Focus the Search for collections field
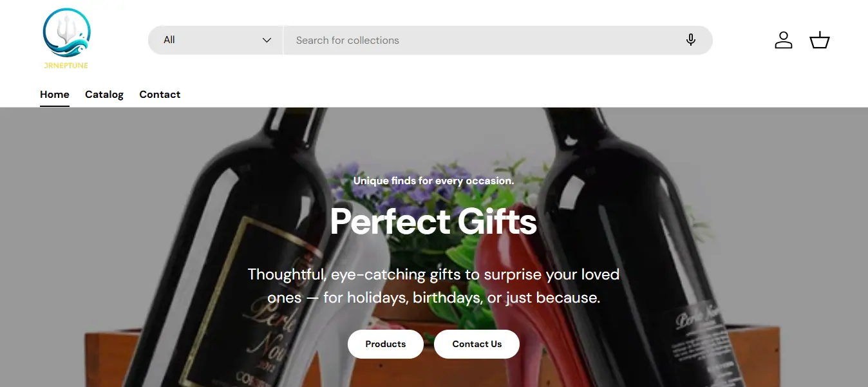868x387 pixels. (483, 40)
